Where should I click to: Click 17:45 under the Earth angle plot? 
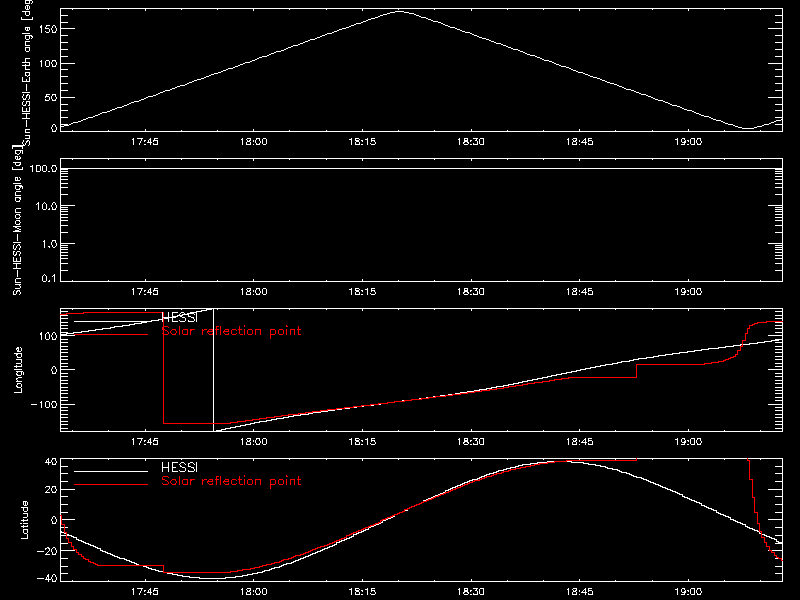coord(145,142)
